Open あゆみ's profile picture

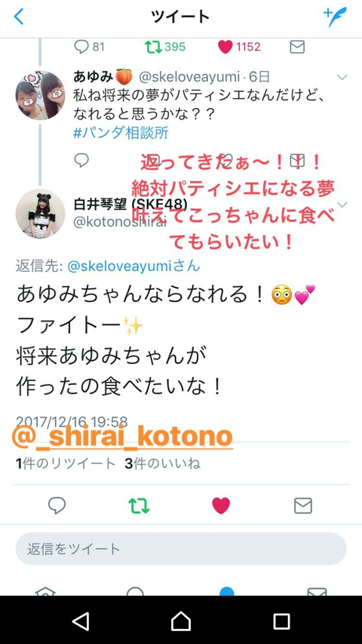pos(40,95)
